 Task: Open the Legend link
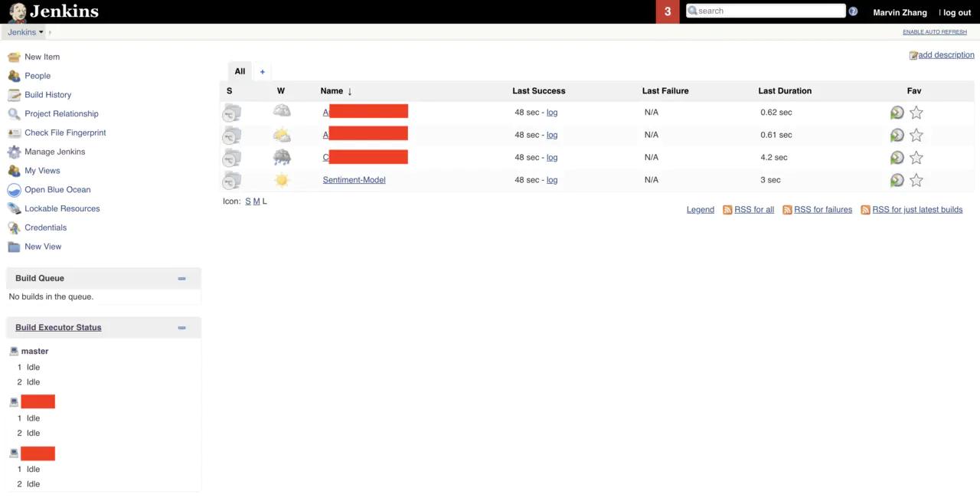(x=701, y=210)
